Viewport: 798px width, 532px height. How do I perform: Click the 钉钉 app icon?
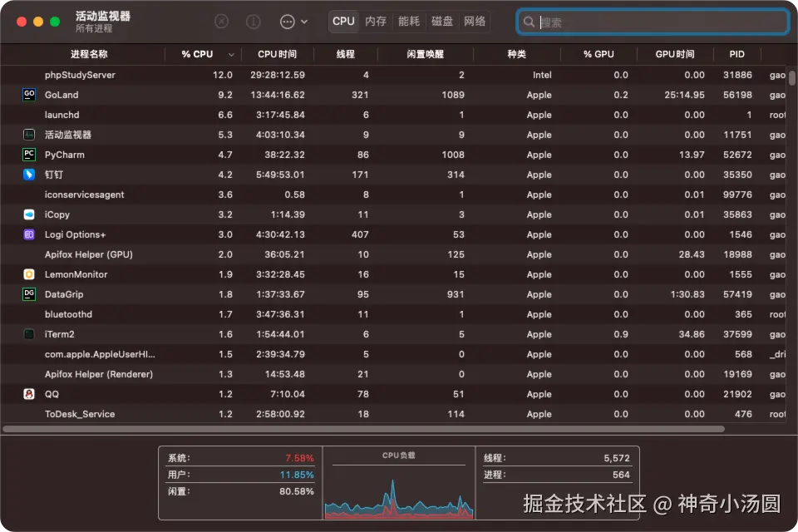coord(29,175)
